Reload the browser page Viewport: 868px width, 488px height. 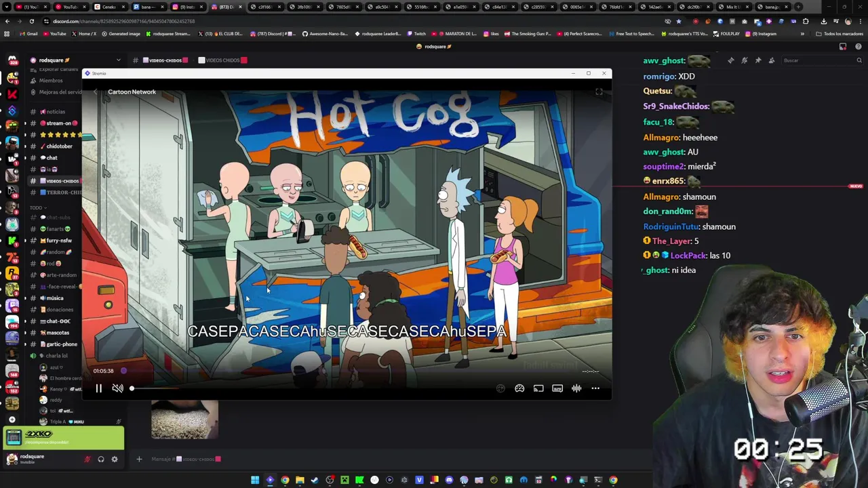(x=31, y=21)
